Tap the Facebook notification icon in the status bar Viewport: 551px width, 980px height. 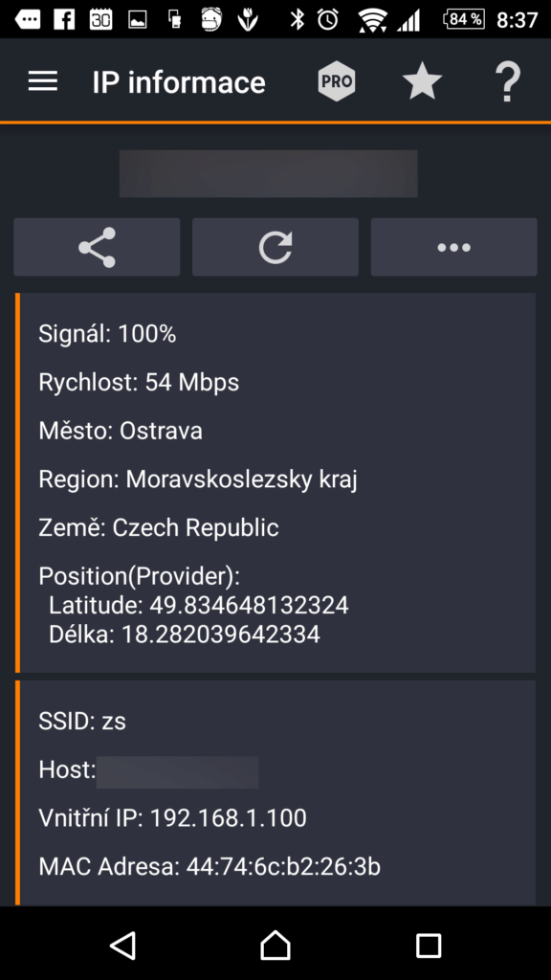pos(64,19)
